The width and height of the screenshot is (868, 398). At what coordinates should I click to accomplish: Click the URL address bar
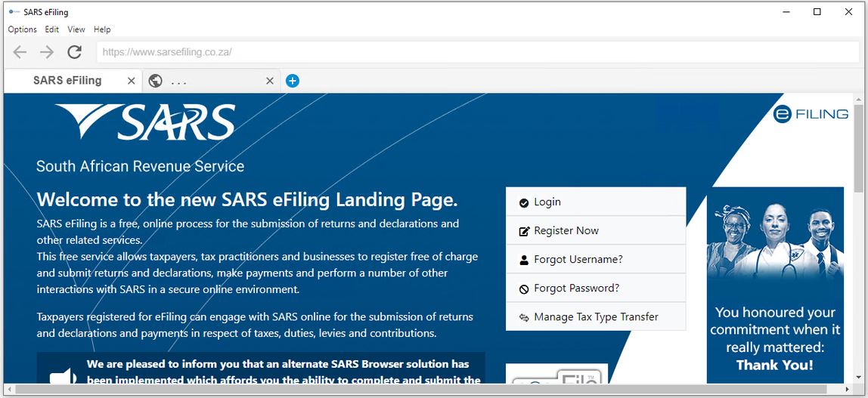(x=478, y=52)
